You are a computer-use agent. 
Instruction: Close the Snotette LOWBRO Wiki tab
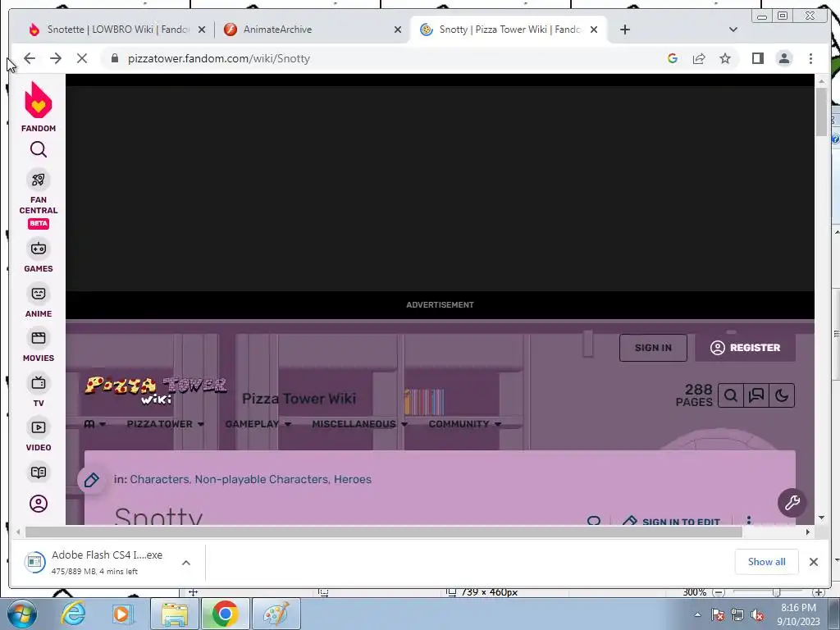coord(202,30)
